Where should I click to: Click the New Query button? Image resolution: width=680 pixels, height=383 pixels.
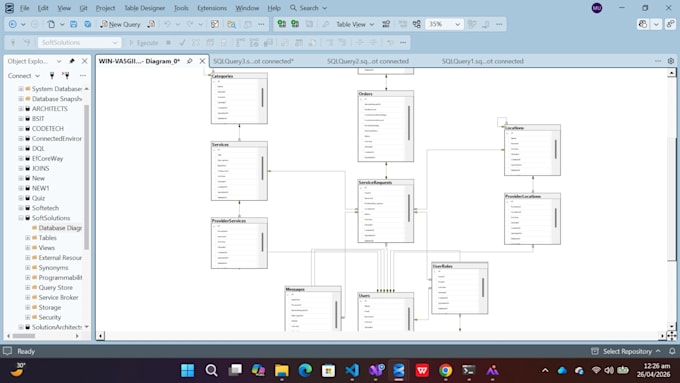pos(120,24)
